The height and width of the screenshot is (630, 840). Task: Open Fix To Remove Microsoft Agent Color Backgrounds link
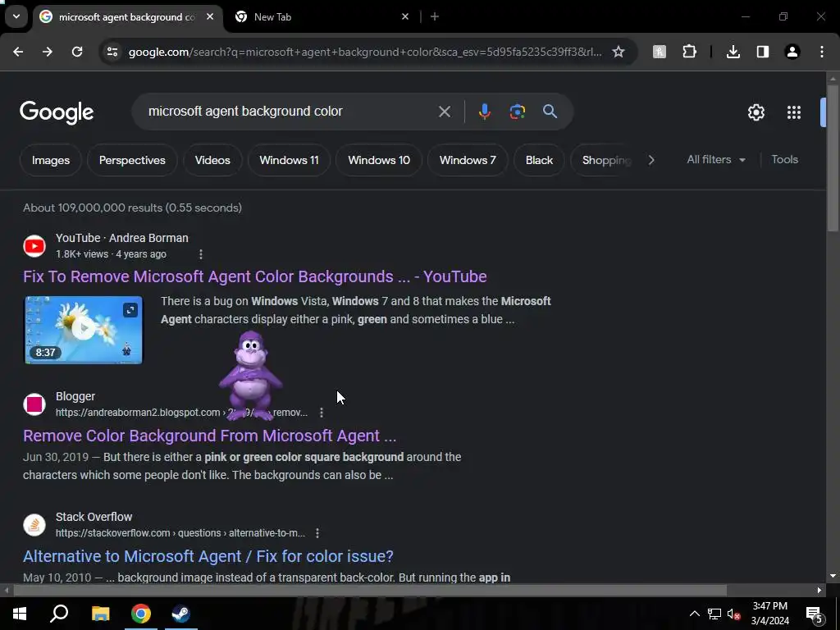(x=255, y=276)
